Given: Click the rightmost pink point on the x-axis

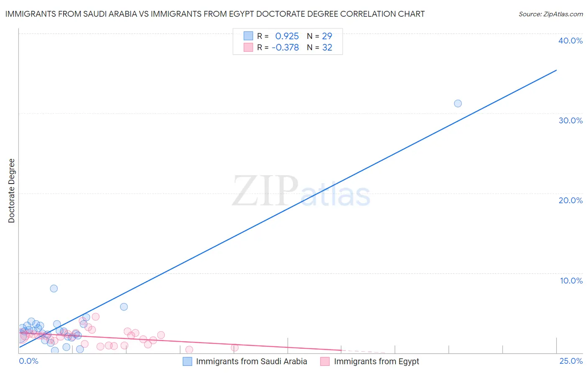Looking at the screenshot, I should (235, 347).
